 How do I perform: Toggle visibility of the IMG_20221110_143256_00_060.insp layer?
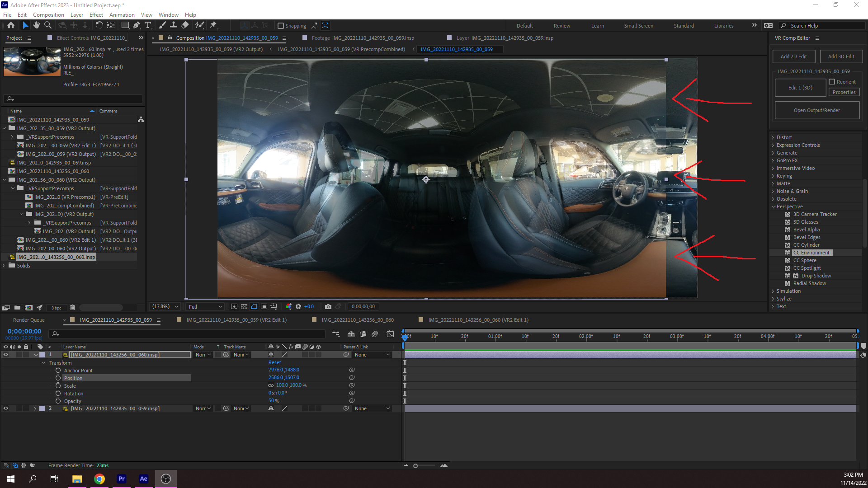(6, 355)
